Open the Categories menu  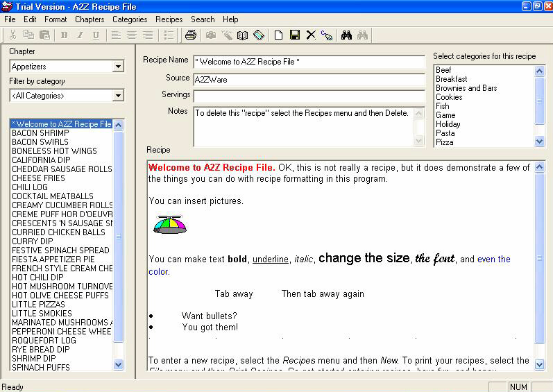[130, 19]
